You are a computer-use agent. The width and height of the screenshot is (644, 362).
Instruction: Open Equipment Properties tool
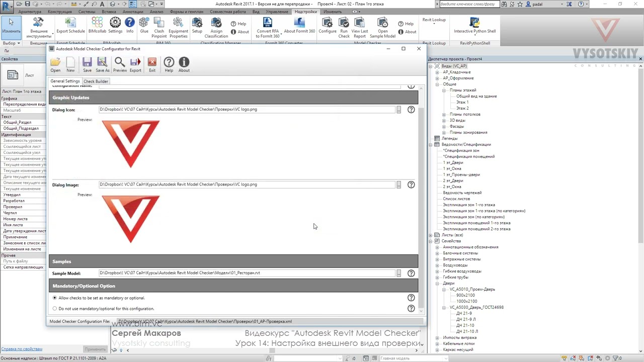[178, 28]
